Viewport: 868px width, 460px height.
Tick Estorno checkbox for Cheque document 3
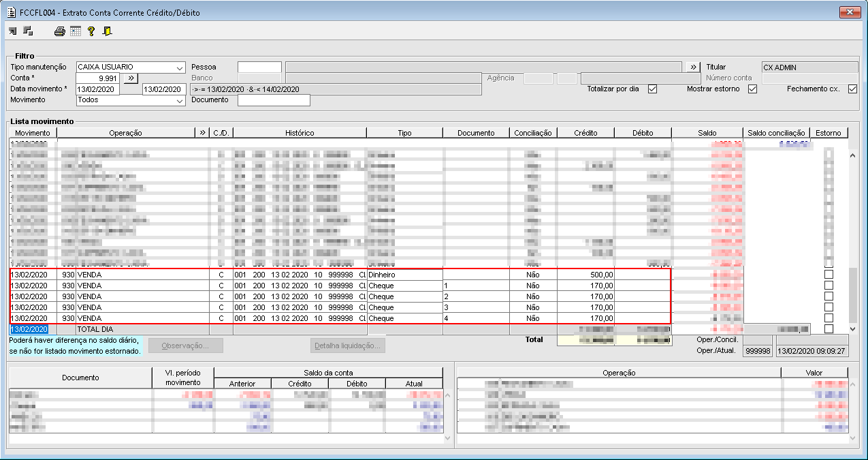click(x=829, y=307)
